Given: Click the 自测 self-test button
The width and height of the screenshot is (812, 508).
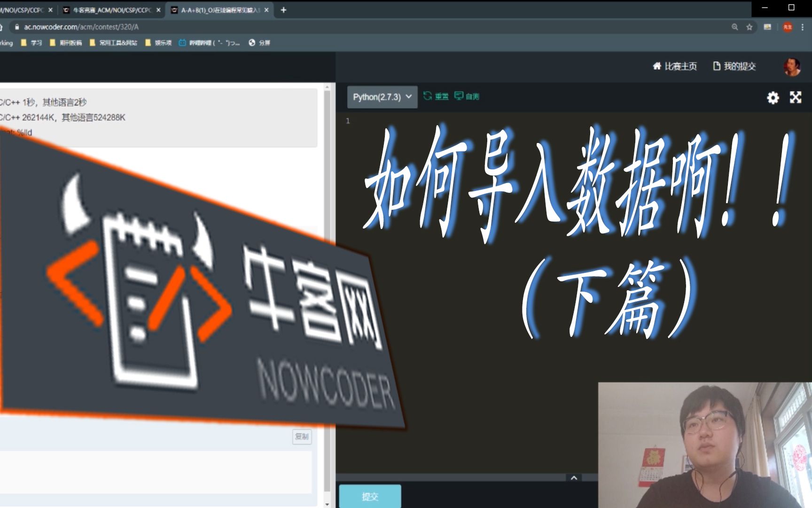Looking at the screenshot, I should 467,96.
